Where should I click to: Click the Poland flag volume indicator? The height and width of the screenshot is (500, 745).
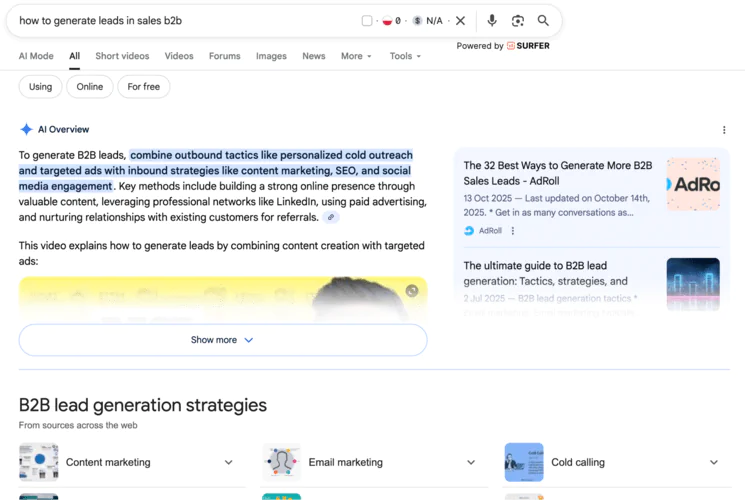pos(387,20)
